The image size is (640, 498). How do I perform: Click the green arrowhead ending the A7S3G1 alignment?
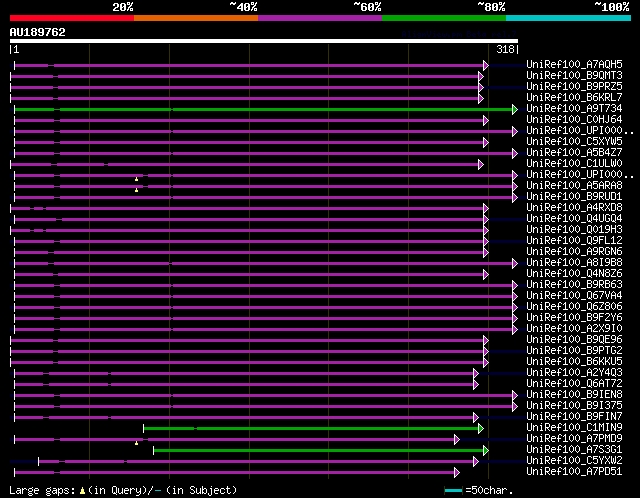486,451
